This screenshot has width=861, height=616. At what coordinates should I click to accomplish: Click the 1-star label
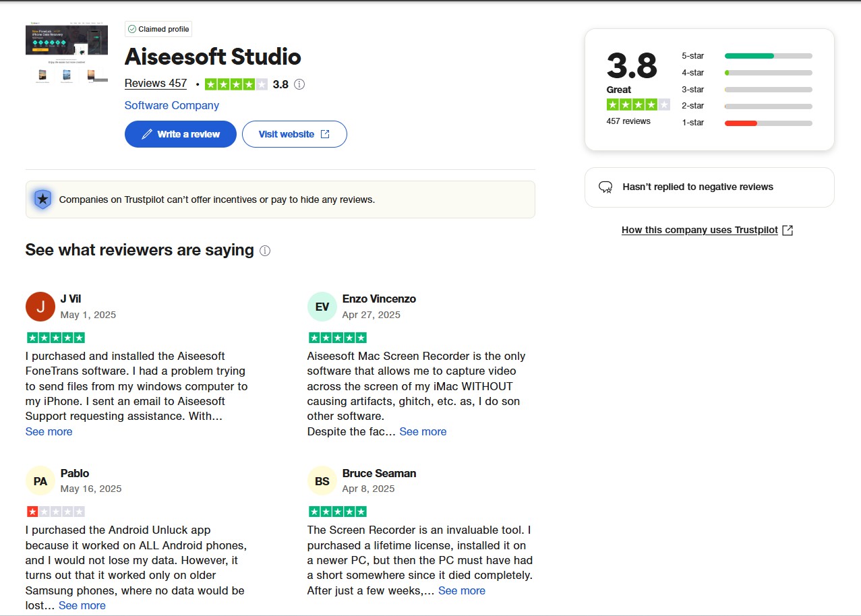[692, 123]
